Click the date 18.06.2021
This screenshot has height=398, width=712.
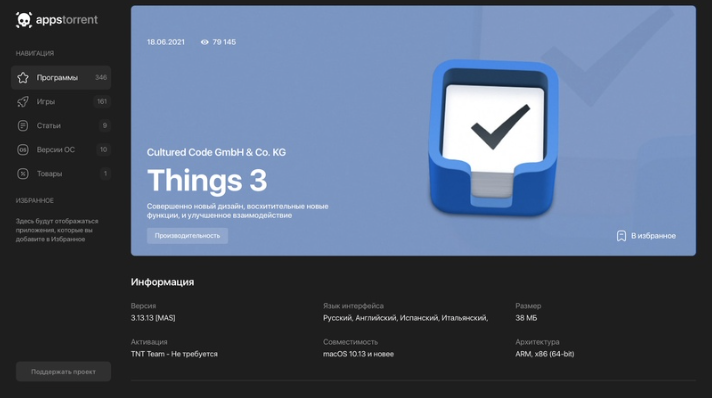166,42
